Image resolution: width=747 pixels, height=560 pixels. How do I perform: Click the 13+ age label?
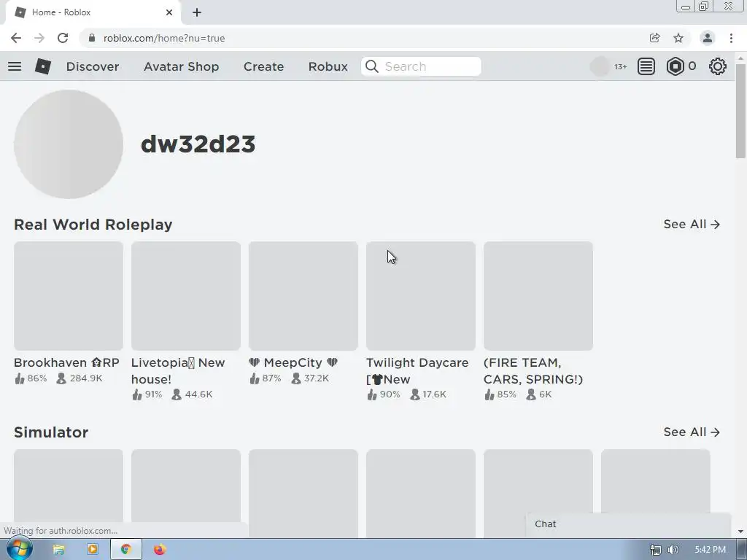pyautogui.click(x=620, y=66)
